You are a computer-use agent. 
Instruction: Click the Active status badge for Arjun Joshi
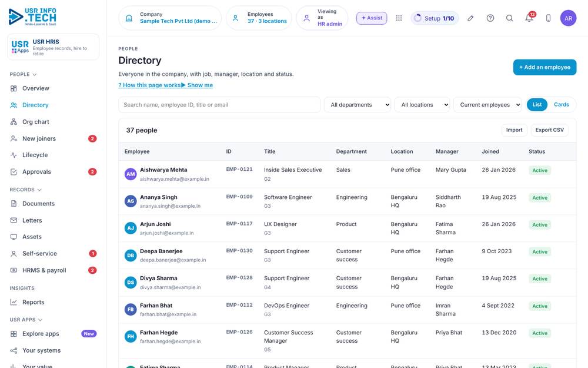(x=540, y=225)
